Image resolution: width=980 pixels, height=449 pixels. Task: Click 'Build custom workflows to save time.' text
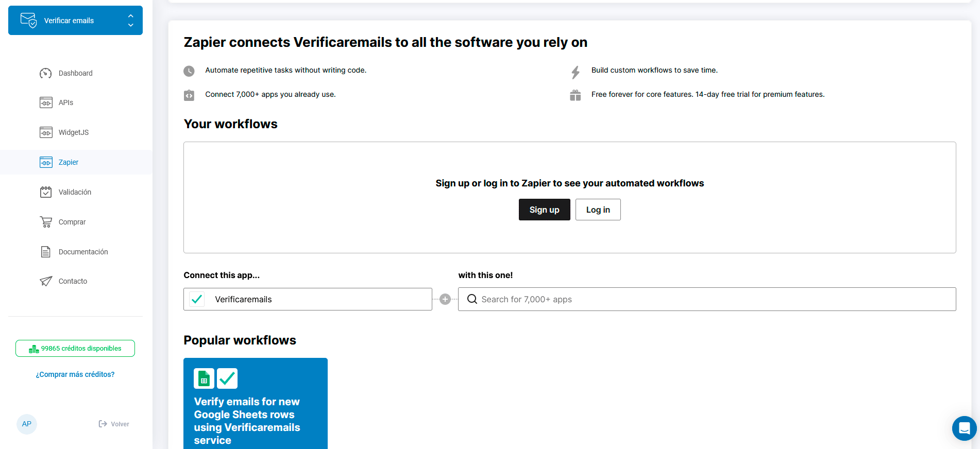point(654,70)
